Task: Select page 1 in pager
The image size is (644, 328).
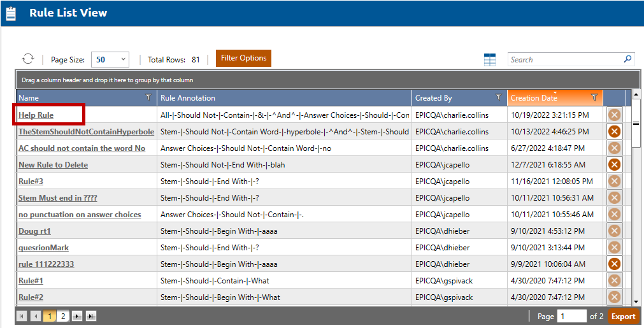Action: tap(49, 316)
